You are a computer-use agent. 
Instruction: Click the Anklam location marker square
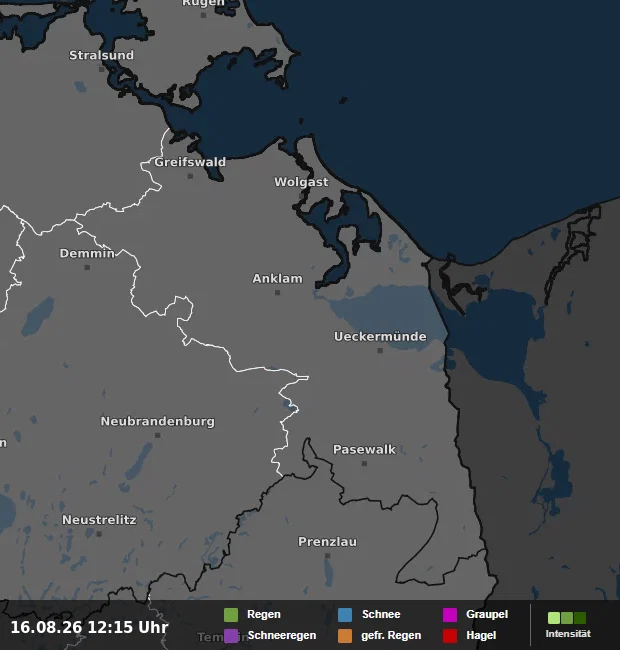point(277,293)
